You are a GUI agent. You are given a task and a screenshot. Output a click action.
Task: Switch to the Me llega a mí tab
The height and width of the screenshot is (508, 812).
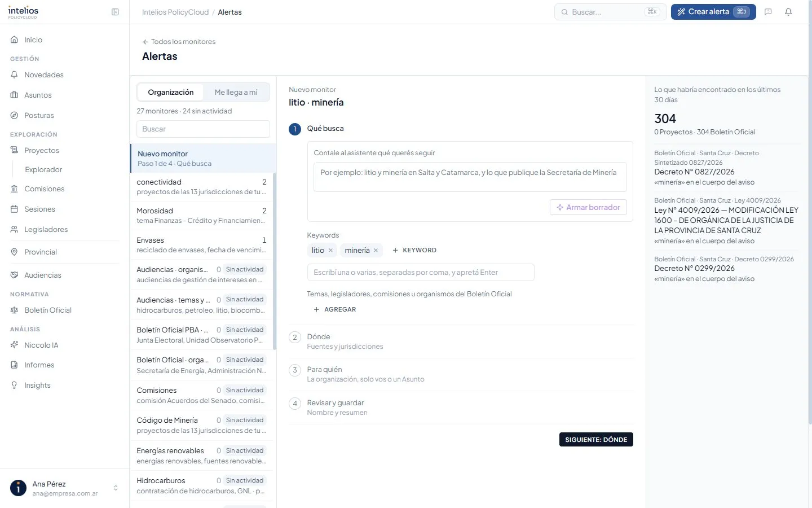pos(236,93)
